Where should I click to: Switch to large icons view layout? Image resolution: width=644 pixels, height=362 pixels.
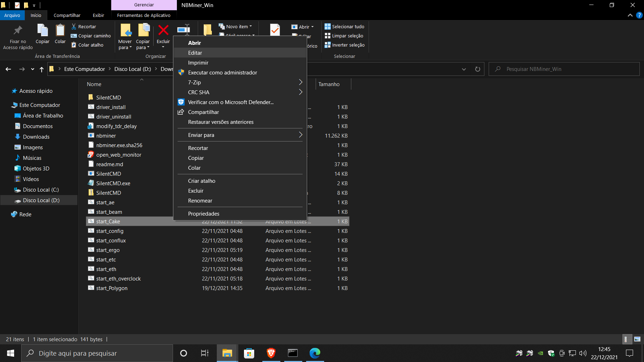click(x=637, y=339)
